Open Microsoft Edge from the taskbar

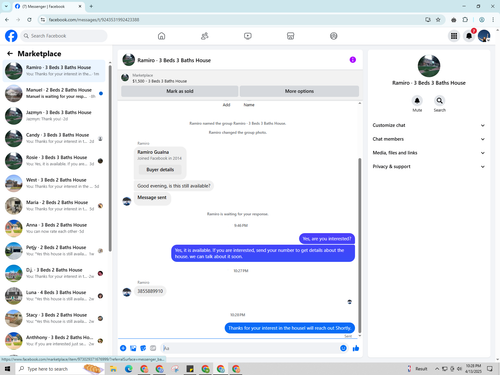[x=129, y=369]
